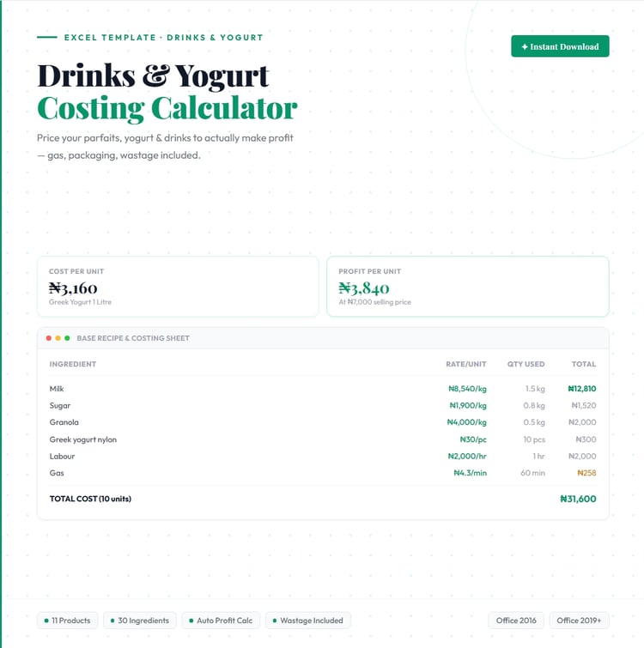Click the yellow window dot
The width and height of the screenshot is (644, 648).
coord(58,338)
